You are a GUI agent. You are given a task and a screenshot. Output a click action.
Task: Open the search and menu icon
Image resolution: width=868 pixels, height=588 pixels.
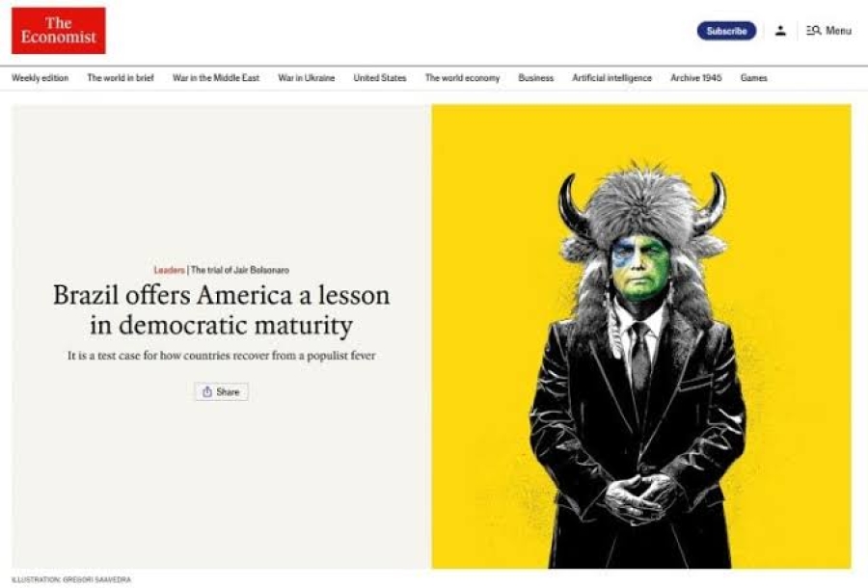[813, 31]
